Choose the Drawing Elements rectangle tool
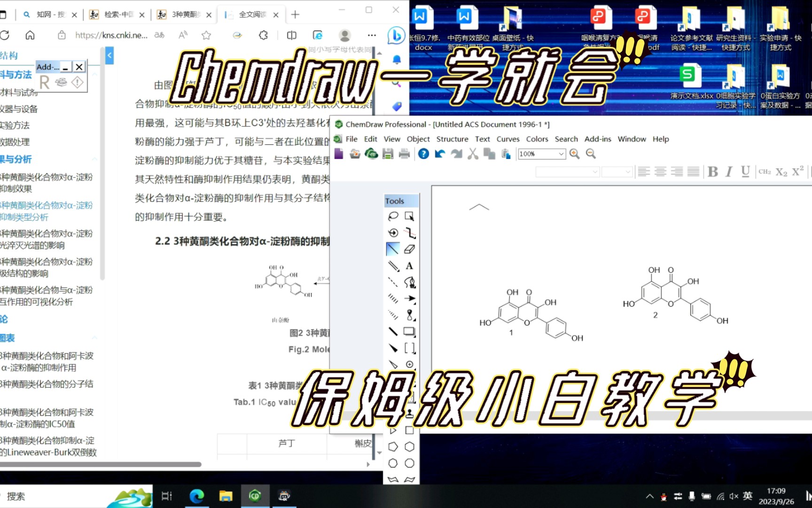 pyautogui.click(x=409, y=332)
